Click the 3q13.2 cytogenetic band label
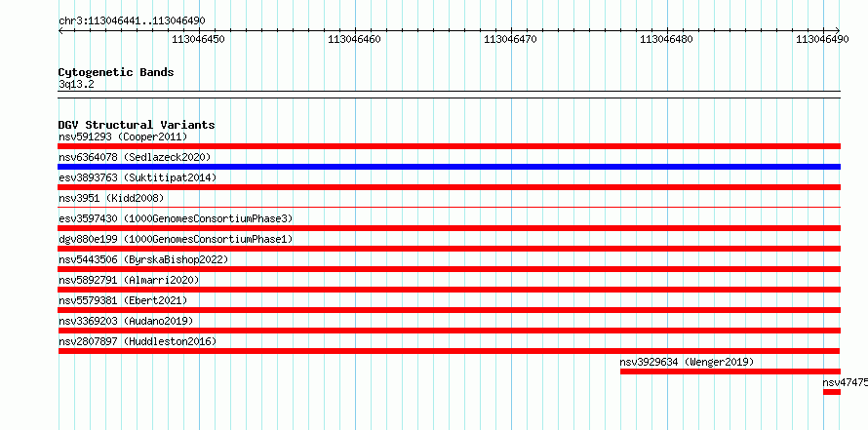The height and width of the screenshot is (430, 868). point(76,84)
